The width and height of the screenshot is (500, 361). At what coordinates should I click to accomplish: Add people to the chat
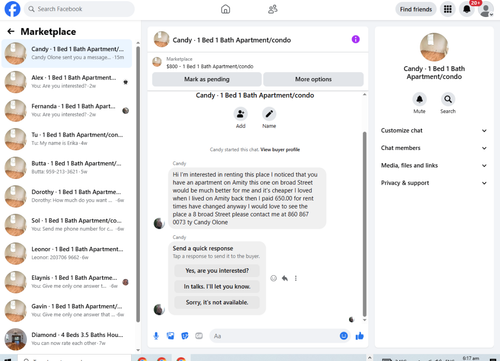240,114
